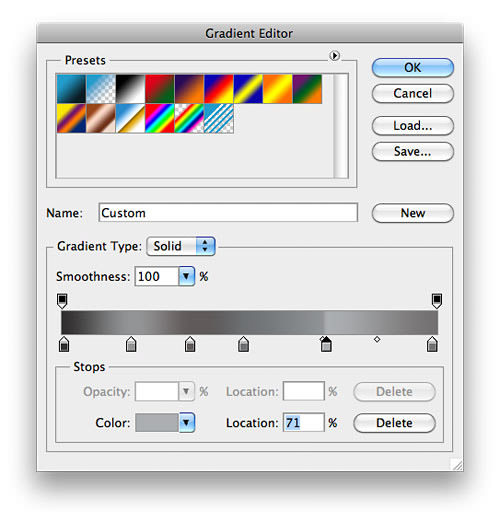
Task: Click the Name field containing Custom
Action: (x=228, y=213)
